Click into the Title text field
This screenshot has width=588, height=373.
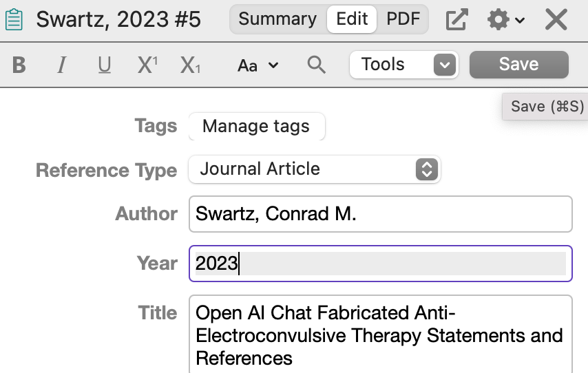coord(380,334)
